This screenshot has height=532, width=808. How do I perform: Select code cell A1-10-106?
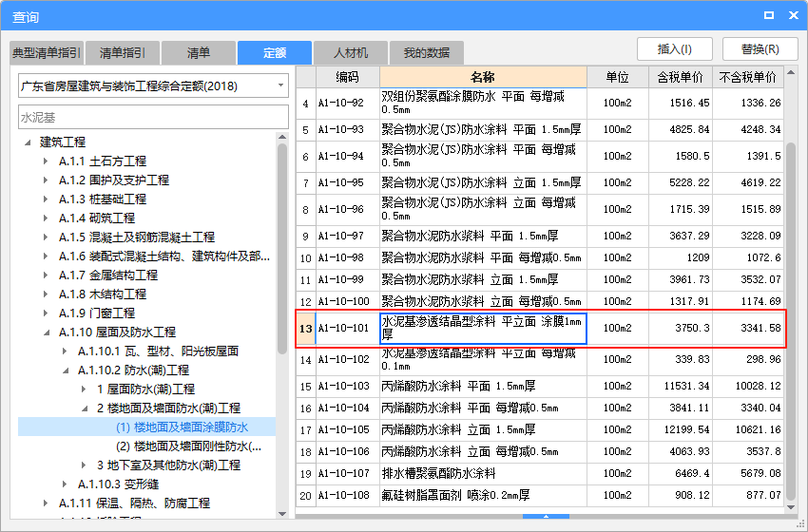pyautogui.click(x=347, y=451)
